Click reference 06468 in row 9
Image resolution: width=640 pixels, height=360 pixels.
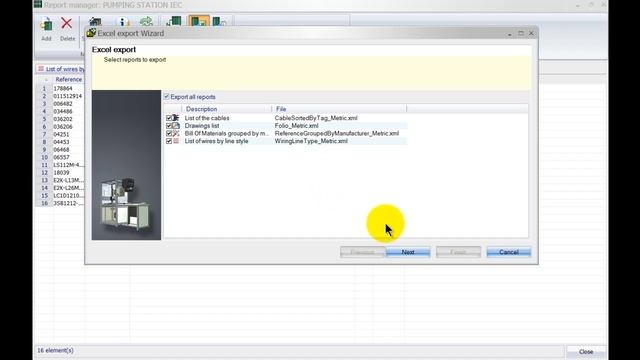click(x=61, y=149)
